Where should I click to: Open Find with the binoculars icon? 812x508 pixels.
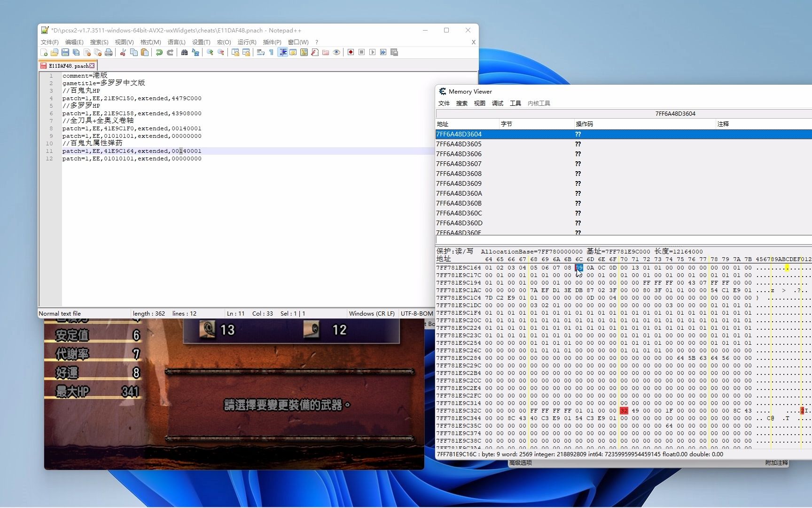(184, 52)
